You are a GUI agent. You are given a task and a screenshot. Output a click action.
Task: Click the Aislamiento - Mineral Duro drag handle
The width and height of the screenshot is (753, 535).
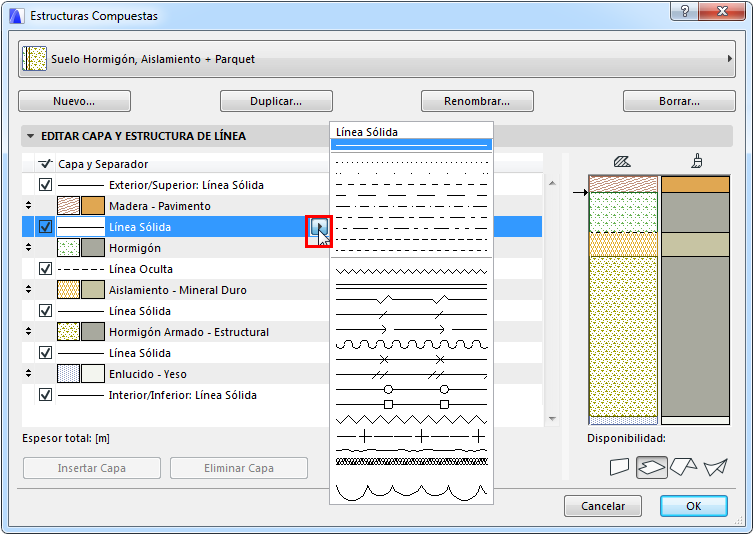[x=28, y=289]
